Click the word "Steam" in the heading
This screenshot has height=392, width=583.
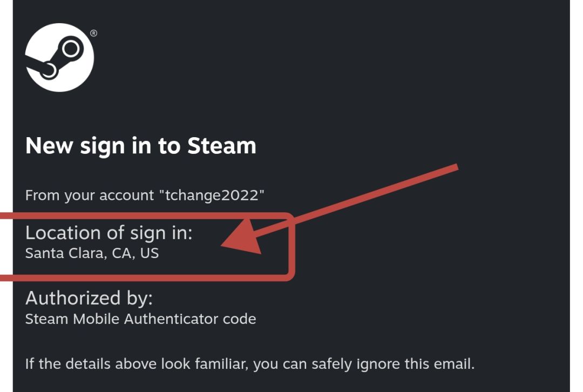pos(222,145)
